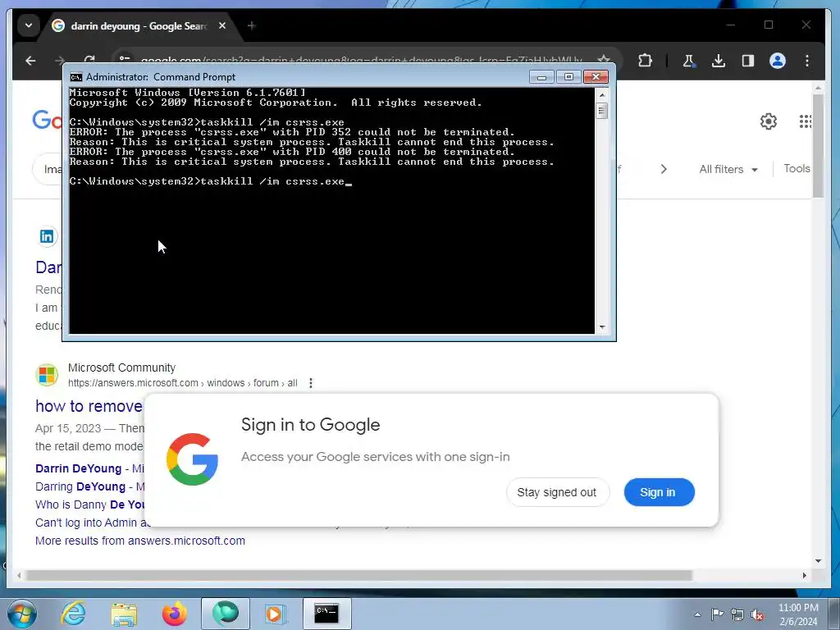The image size is (840, 630).
Task: Click the Chrome address bar URL
Action: 362,60
